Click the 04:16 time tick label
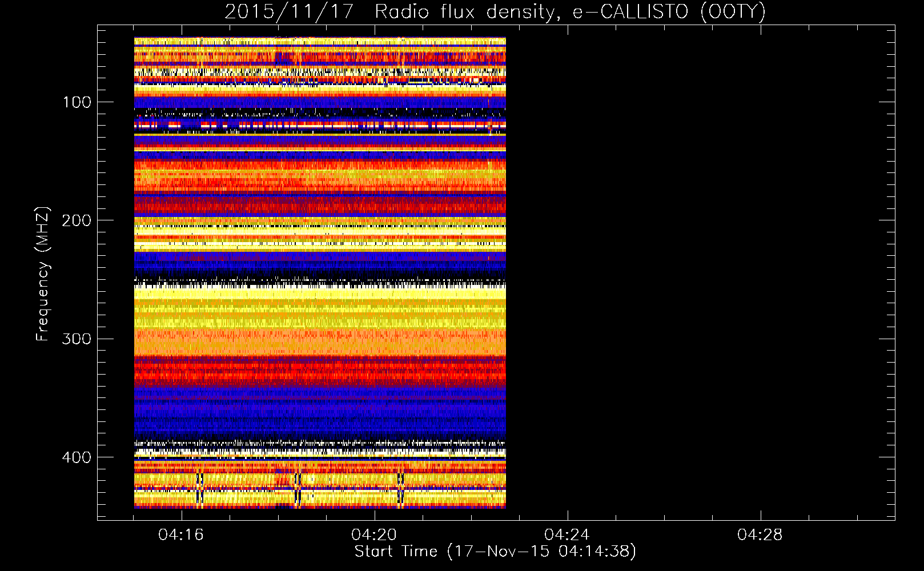 tap(181, 535)
